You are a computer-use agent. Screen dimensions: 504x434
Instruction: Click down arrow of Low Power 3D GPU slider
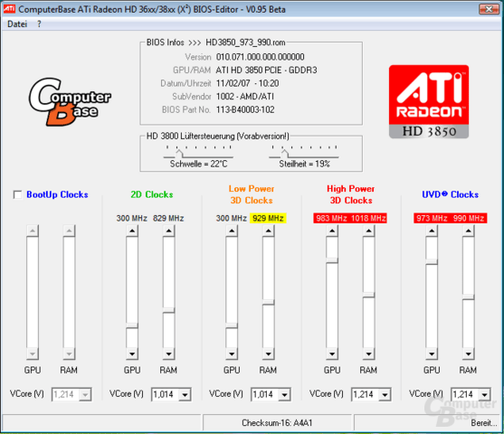pos(232,354)
